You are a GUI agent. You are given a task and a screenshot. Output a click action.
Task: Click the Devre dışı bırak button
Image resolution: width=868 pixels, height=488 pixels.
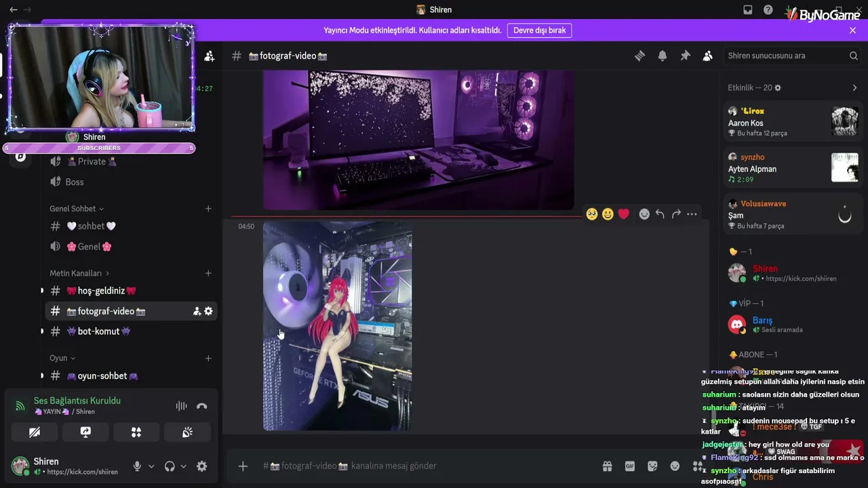[539, 30]
